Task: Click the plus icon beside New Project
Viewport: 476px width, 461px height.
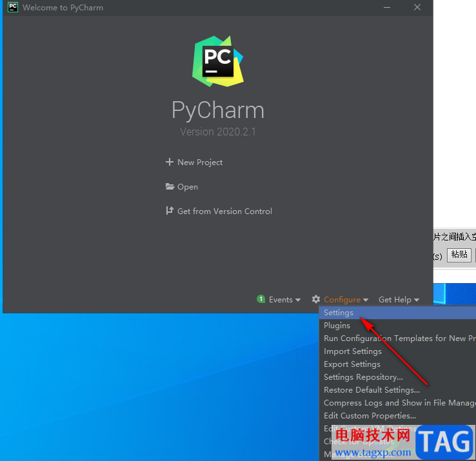Action: (x=170, y=162)
